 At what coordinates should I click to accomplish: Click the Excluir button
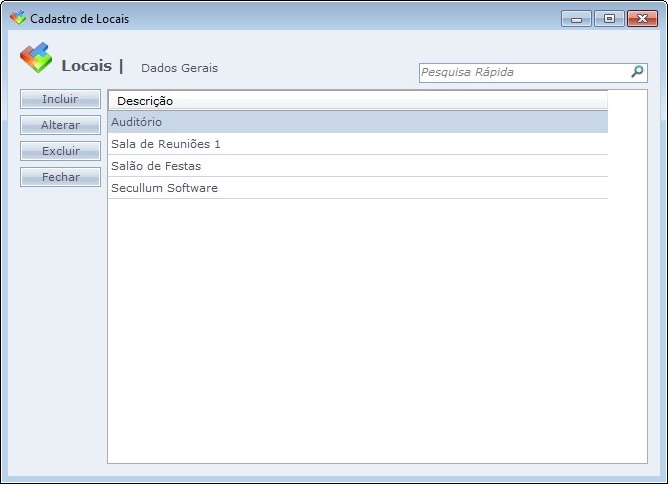click(x=60, y=151)
